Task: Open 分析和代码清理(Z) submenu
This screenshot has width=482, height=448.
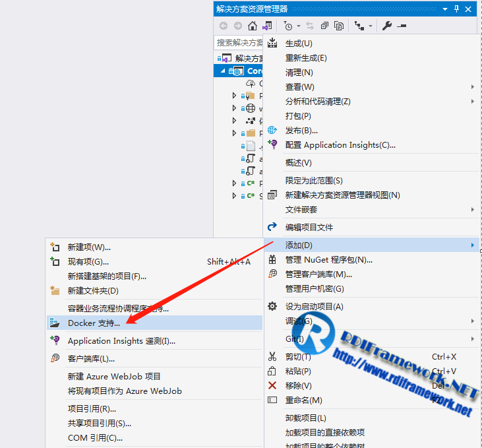Action: coord(371,101)
